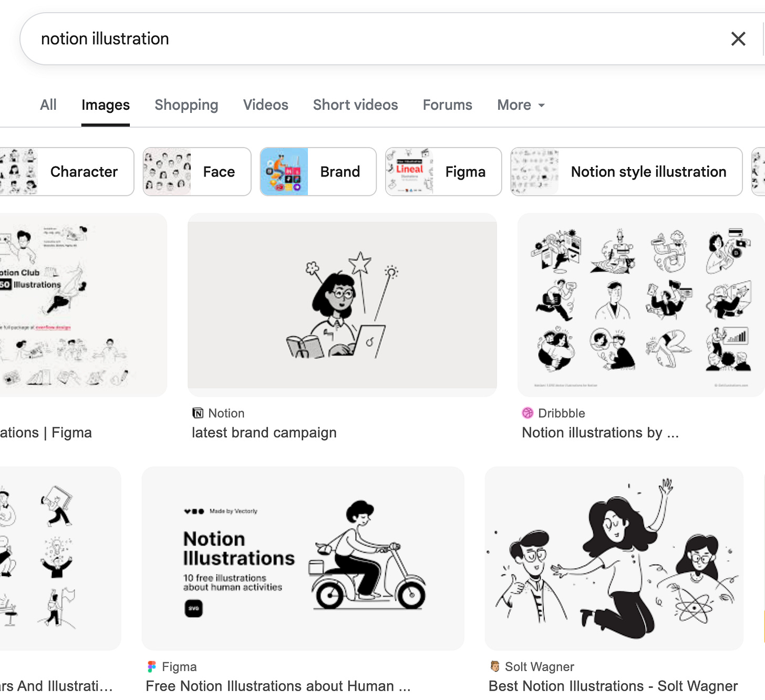Go to the Videos tab
765x700 pixels.
point(265,105)
